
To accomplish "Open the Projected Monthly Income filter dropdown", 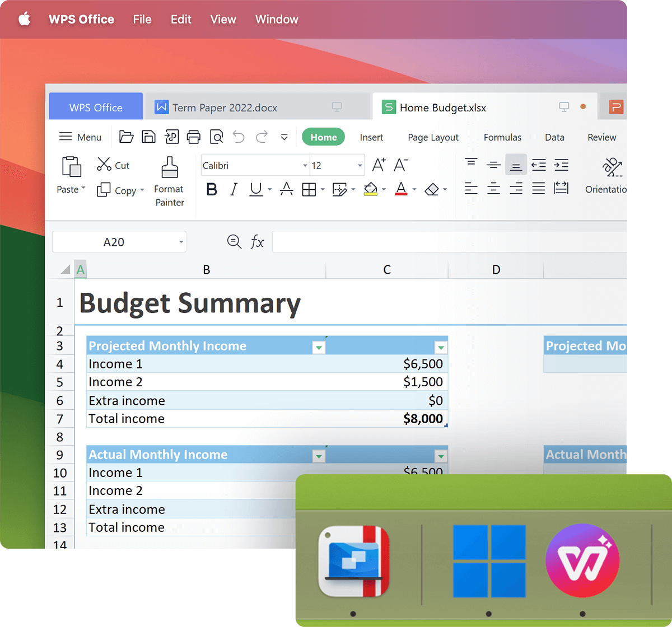I will (x=319, y=347).
